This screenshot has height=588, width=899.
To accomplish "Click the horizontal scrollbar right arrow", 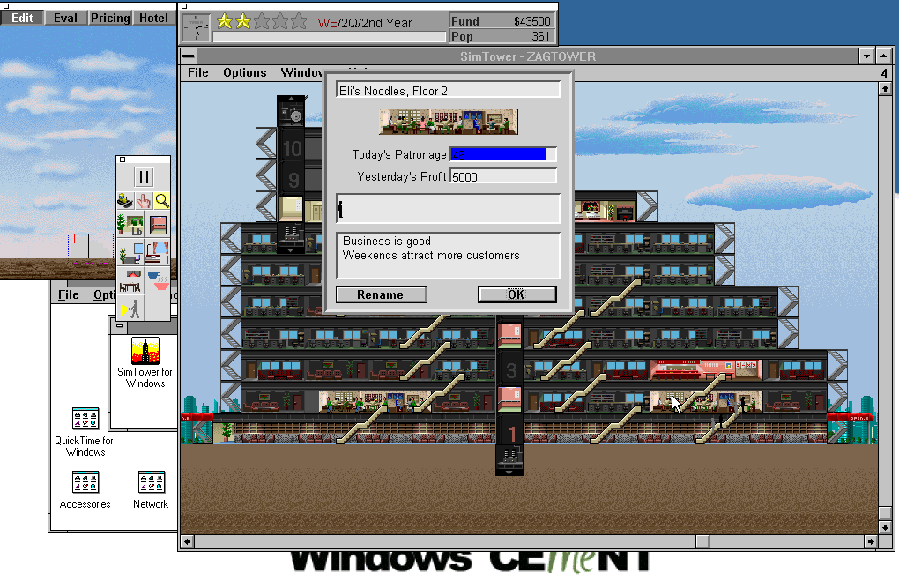I will coord(871,541).
